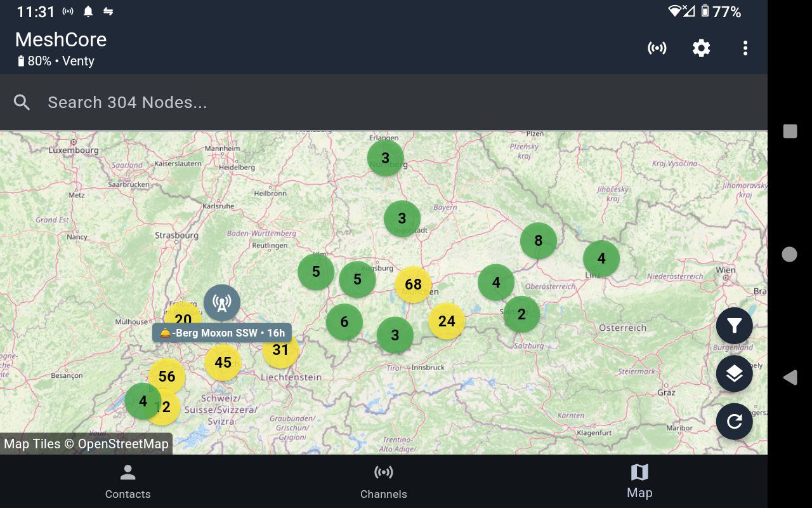The height and width of the screenshot is (508, 812).
Task: Expand the yellow 24 node cluster
Action: 447,321
